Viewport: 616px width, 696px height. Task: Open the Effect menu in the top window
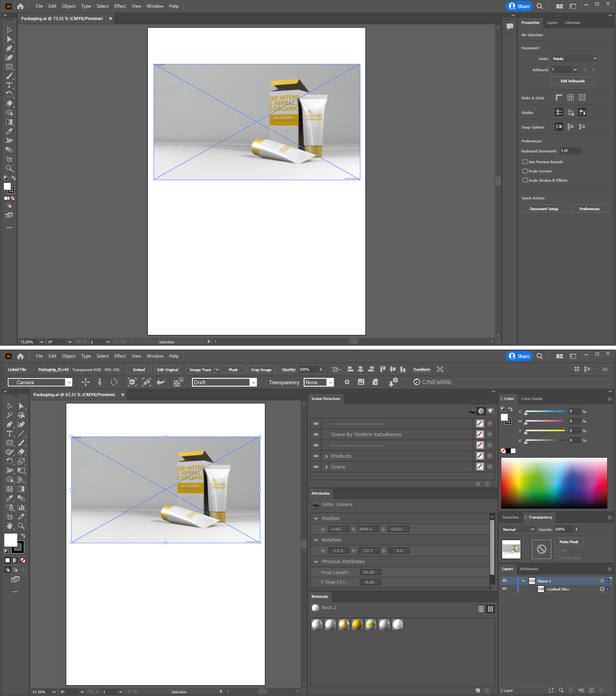point(120,6)
